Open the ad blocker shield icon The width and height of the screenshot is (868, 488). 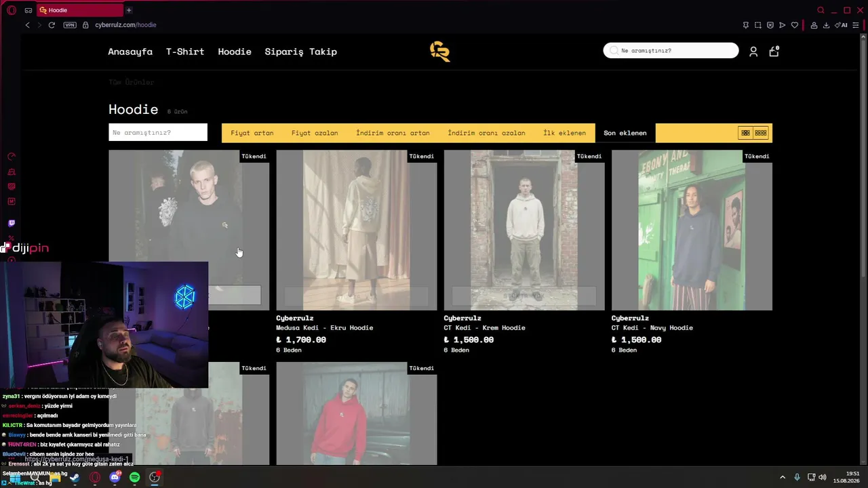pyautogui.click(x=770, y=25)
